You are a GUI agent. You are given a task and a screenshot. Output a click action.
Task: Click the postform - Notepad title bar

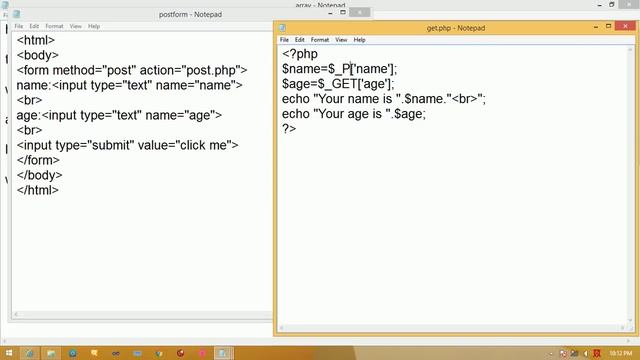pyautogui.click(x=190, y=14)
